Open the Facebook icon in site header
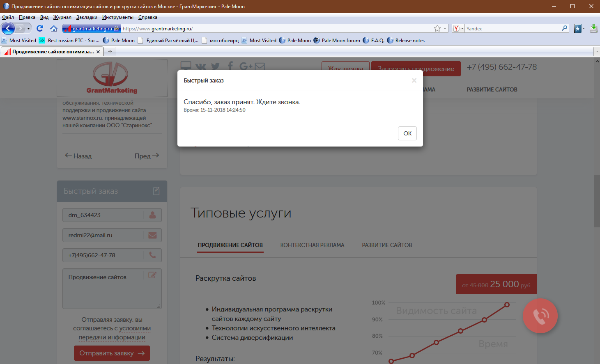 pos(230,66)
